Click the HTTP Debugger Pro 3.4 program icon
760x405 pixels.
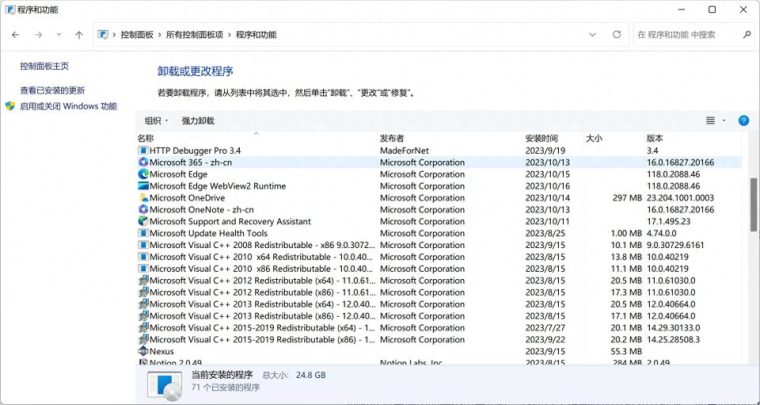[143, 151]
